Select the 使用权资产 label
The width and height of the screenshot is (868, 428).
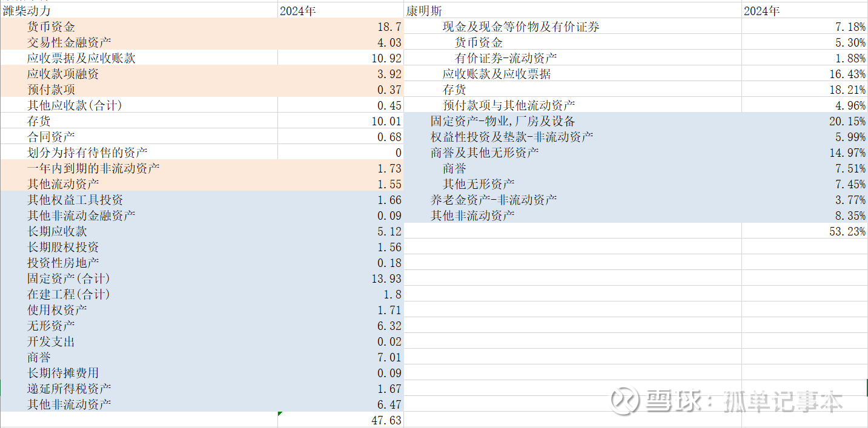click(x=58, y=310)
